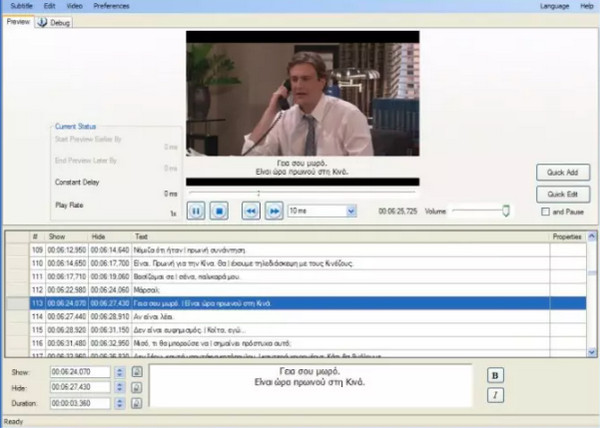Click the # column header
Image resolution: width=600 pixels, height=428 pixels.
[37, 237]
